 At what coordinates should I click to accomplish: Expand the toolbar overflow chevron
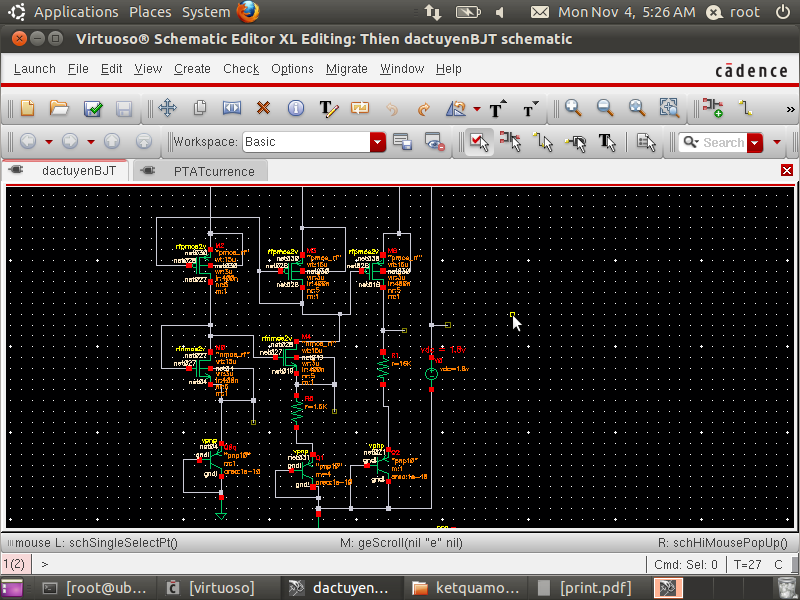[x=790, y=109]
